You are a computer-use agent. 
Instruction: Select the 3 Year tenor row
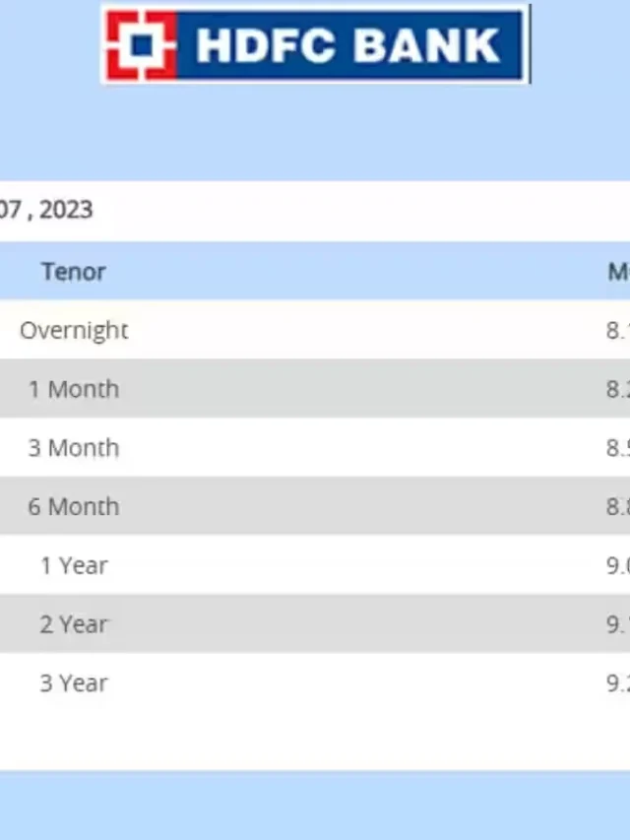[x=315, y=682]
